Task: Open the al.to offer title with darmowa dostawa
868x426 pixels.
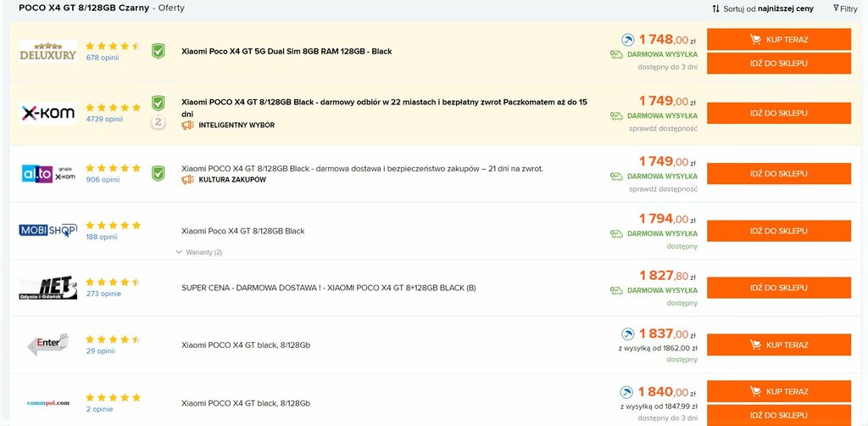Action: [363, 168]
